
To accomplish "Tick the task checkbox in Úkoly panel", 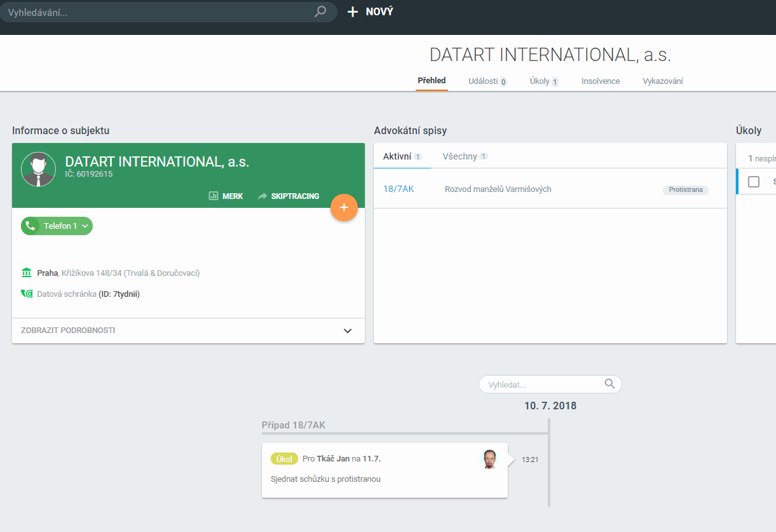I will pyautogui.click(x=754, y=182).
